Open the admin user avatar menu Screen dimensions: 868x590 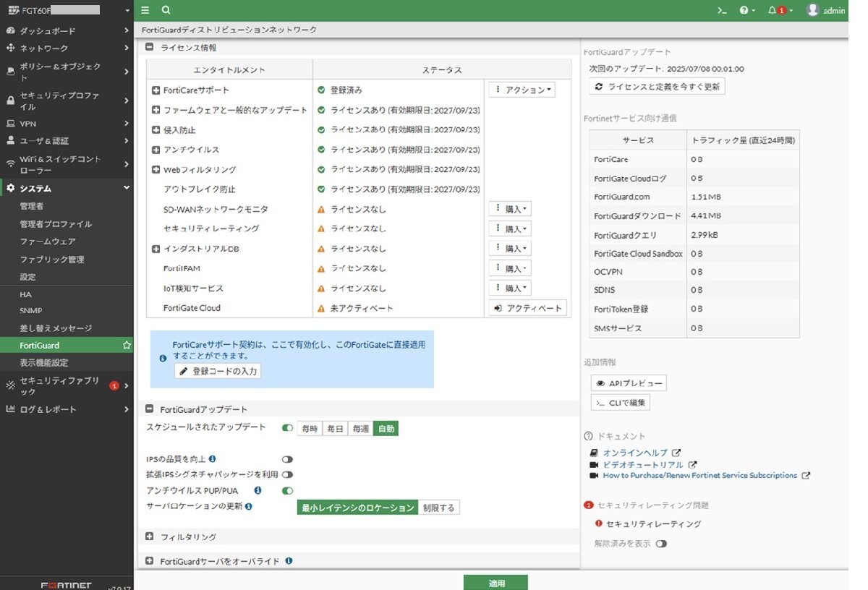825,10
